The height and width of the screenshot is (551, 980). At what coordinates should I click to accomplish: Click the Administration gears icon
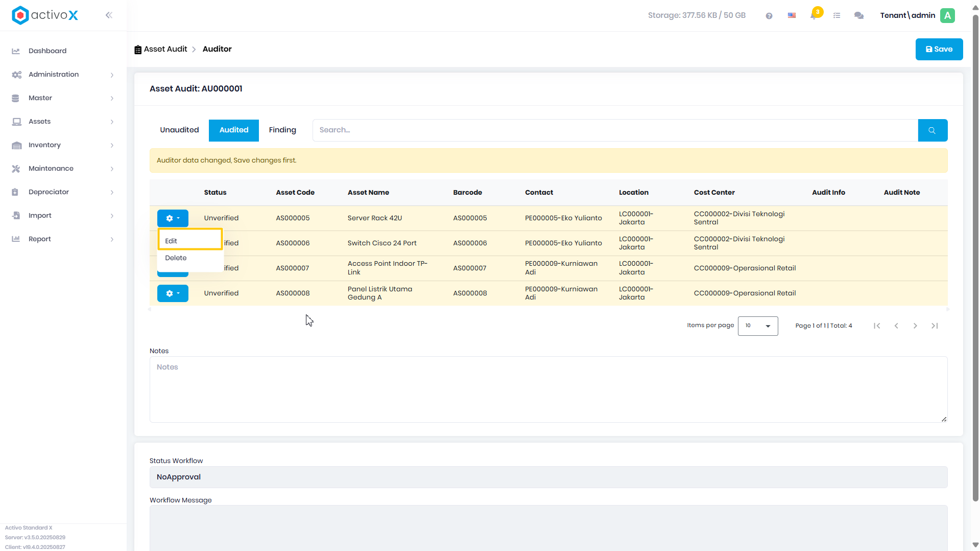16,75
